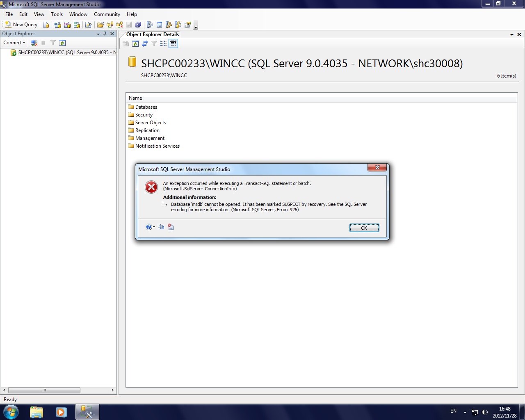Click the Filter icon in details toolbar
The height and width of the screenshot is (420, 525).
154,43
